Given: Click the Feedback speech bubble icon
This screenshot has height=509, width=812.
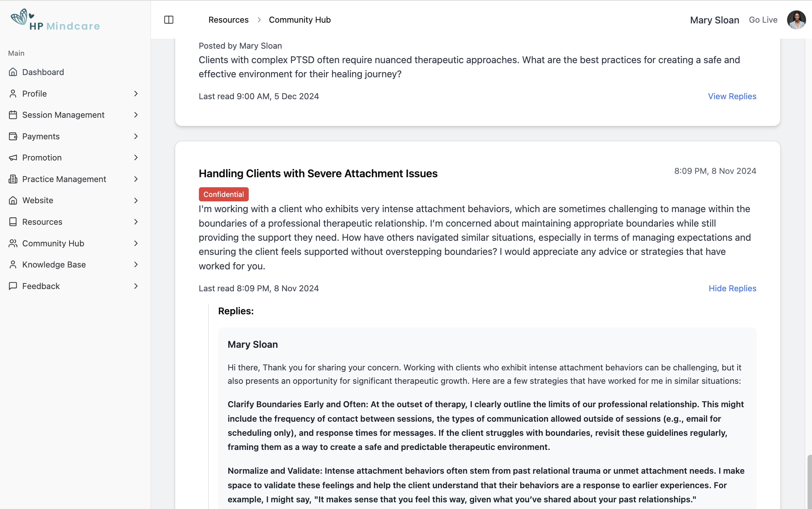Looking at the screenshot, I should [13, 286].
